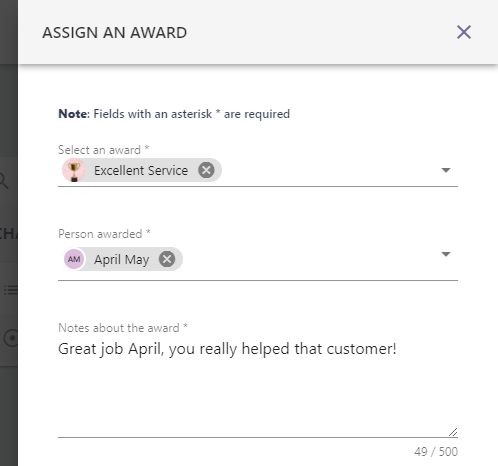This screenshot has width=498, height=466.
Task: Click the 49 / 500 character counter
Action: point(436,452)
